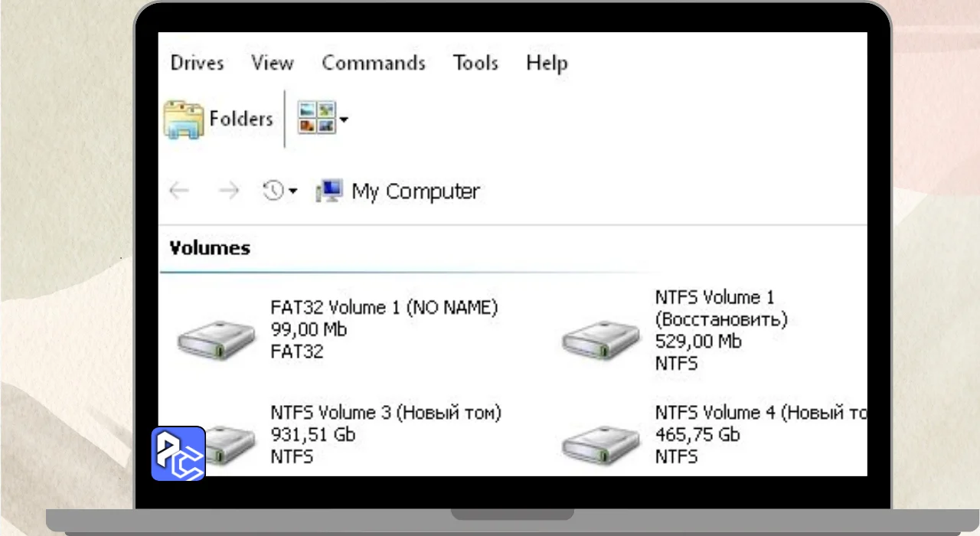Go back with the left arrow
The width and height of the screenshot is (980, 536).
(x=178, y=191)
